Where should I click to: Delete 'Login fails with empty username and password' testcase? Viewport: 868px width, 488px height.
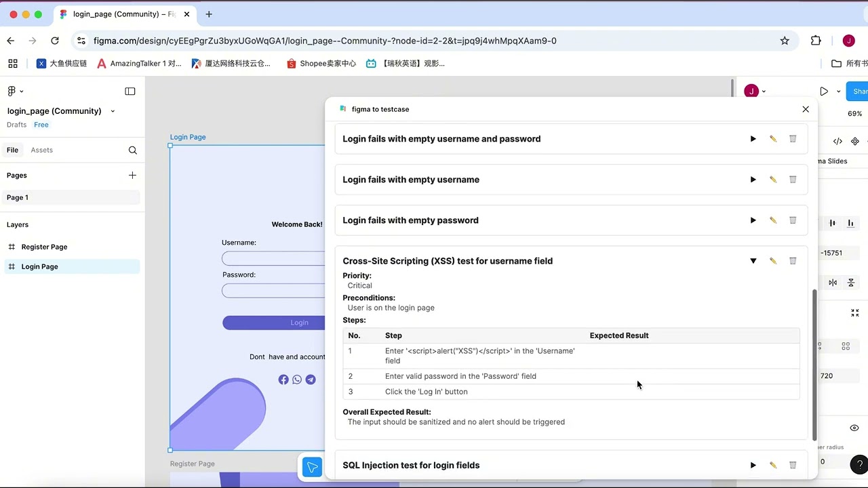click(793, 139)
